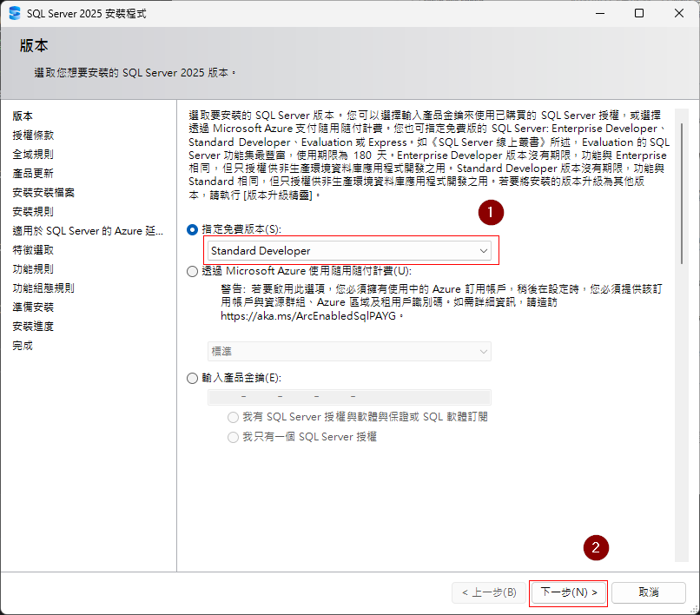The width and height of the screenshot is (700, 615).
Task: Open the disabled 標準 Azure edition dropdown
Action: pyautogui.click(x=349, y=352)
